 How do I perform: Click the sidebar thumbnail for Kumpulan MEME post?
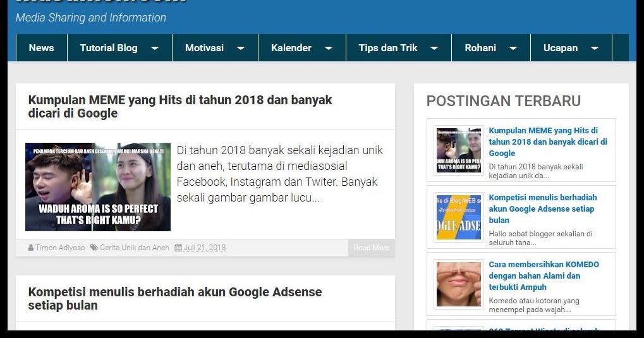(x=459, y=150)
